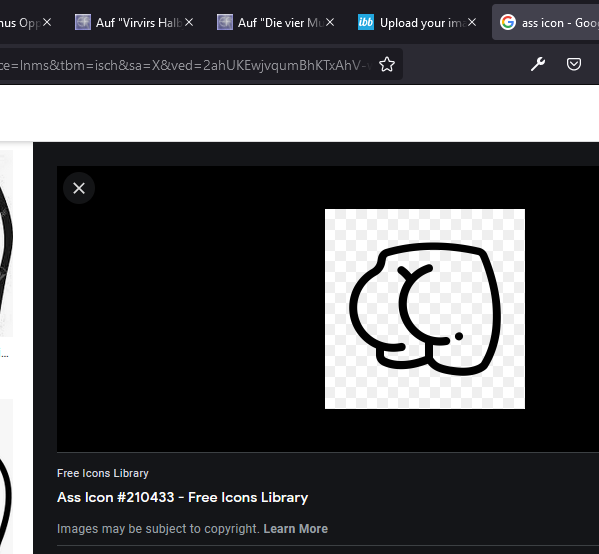Screen dimensions: 599x554
Task: Click the Google favicon on active tab
Action: [x=508, y=22]
